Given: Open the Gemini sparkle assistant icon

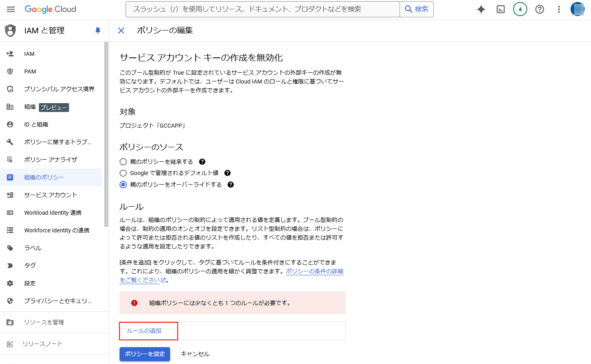Looking at the screenshot, I should click(x=481, y=9).
